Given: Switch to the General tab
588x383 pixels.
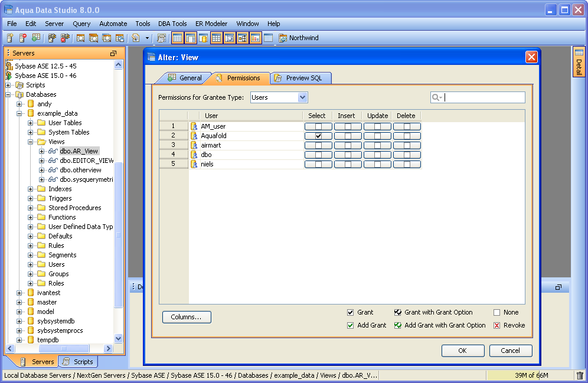Looking at the screenshot, I should (x=185, y=78).
